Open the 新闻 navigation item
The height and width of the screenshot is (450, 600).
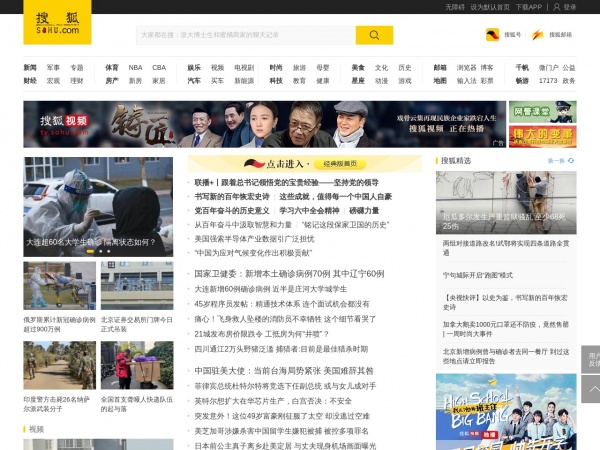click(x=30, y=68)
